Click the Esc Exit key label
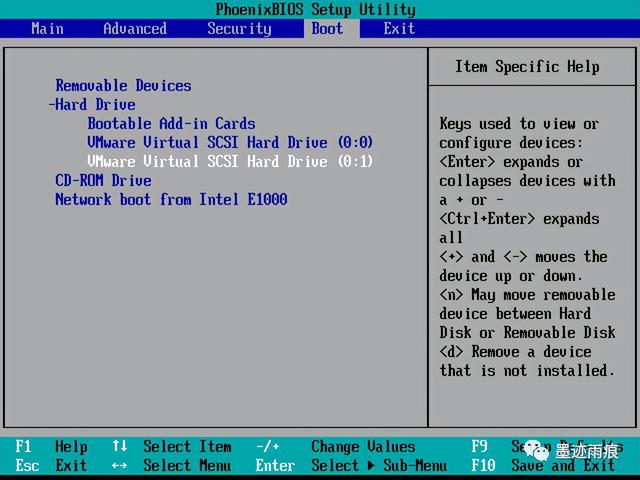This screenshot has width=640, height=480. pos(51,465)
